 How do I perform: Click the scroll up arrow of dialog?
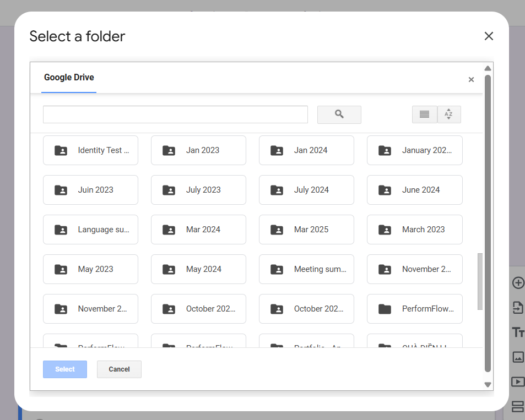[488, 68]
